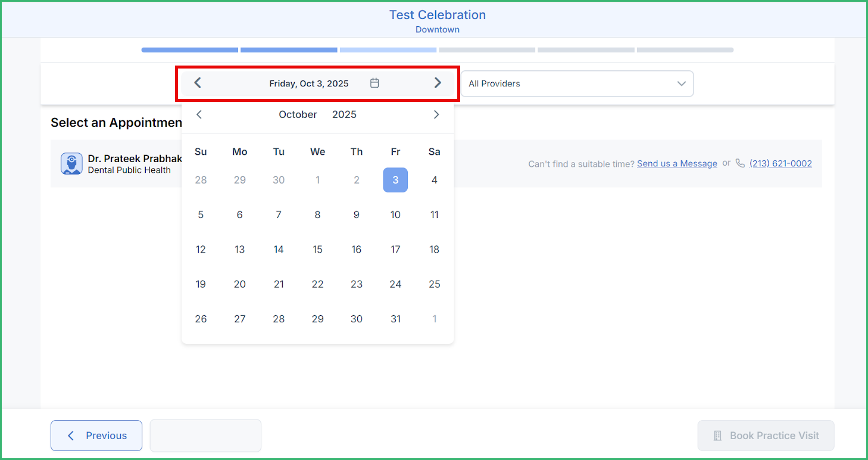This screenshot has height=460, width=868.
Task: Open the All Providers dropdown
Action: click(x=577, y=83)
